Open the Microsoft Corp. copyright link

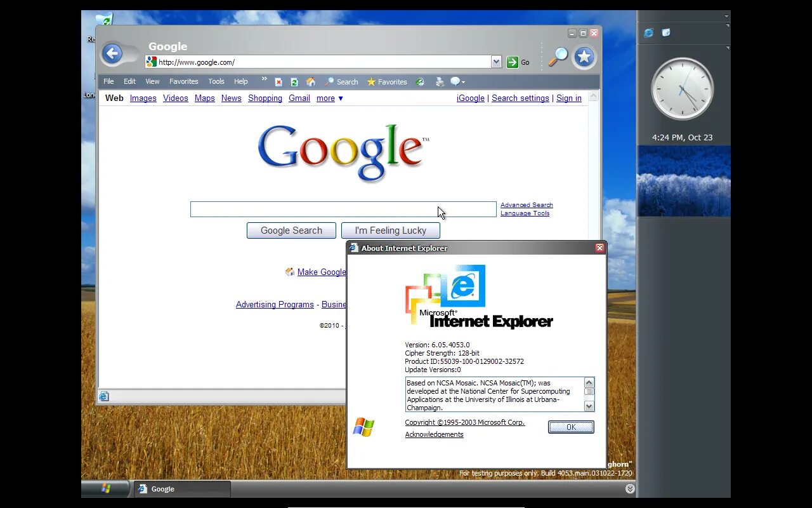click(x=465, y=423)
